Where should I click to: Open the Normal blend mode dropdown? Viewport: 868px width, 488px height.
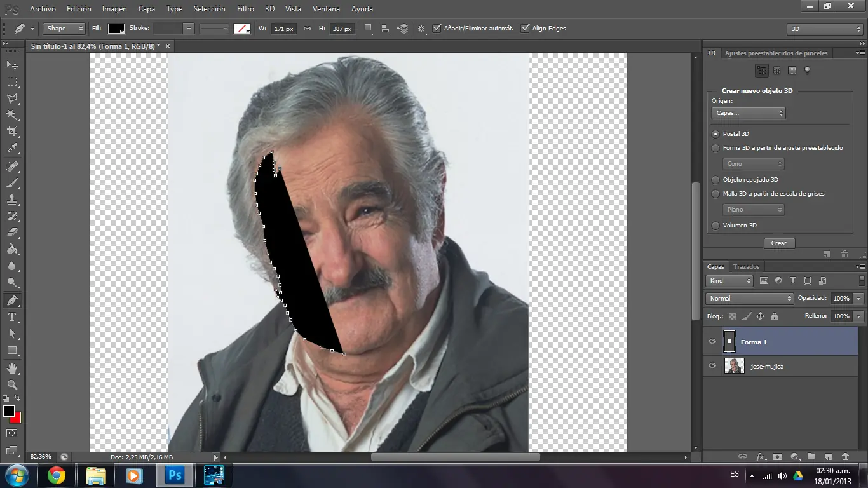click(x=750, y=299)
